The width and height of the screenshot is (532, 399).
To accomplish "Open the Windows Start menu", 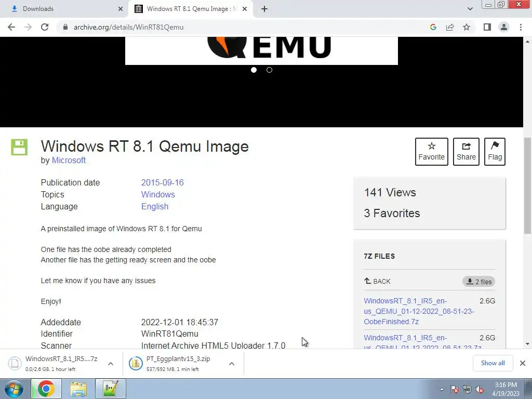I will (14, 389).
